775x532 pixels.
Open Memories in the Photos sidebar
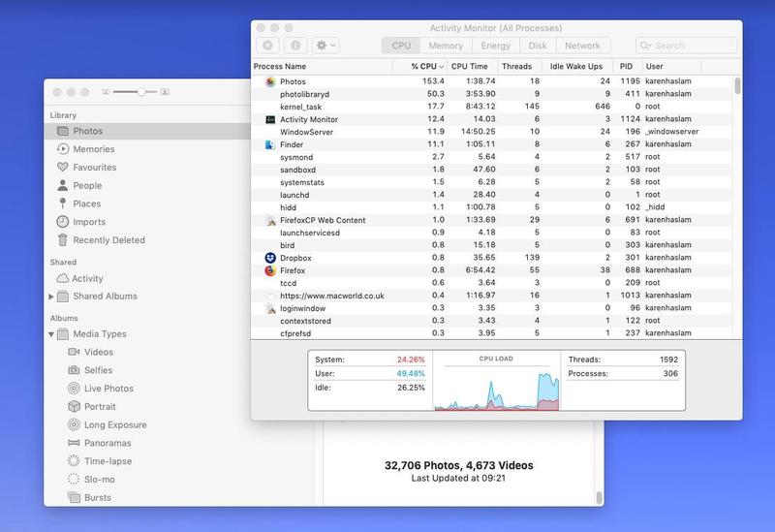point(93,149)
